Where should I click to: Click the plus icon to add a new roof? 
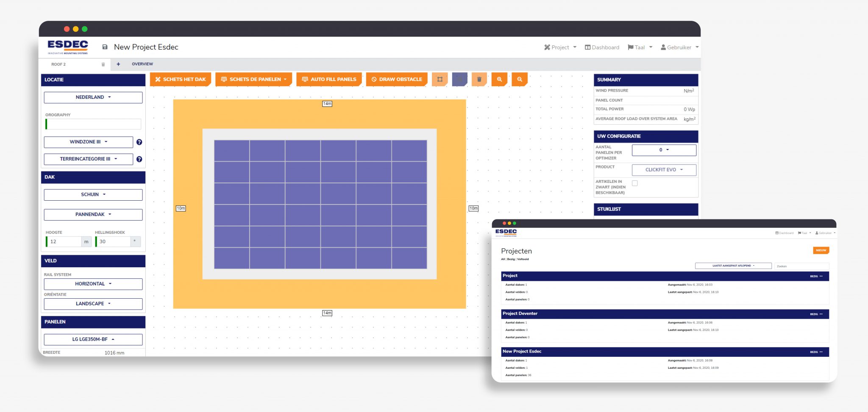click(x=118, y=64)
